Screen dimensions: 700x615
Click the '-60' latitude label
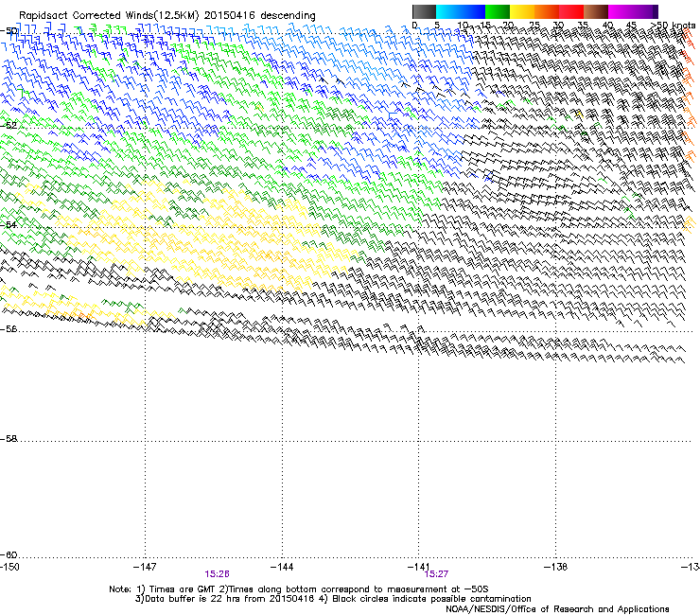[9, 555]
